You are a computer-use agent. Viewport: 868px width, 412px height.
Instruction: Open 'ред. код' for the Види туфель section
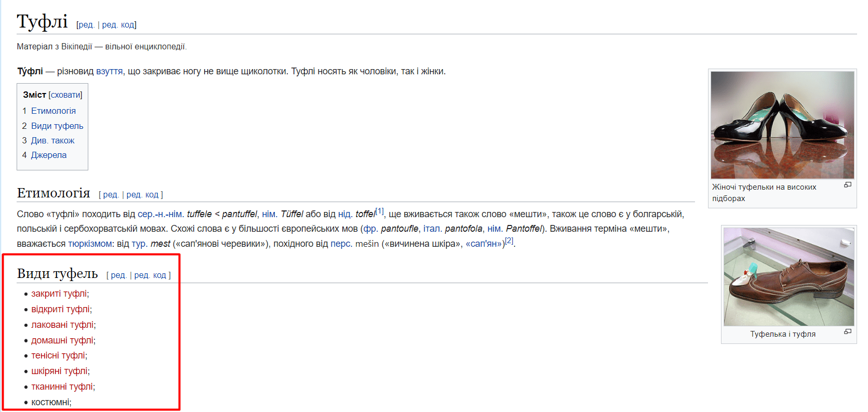(150, 275)
